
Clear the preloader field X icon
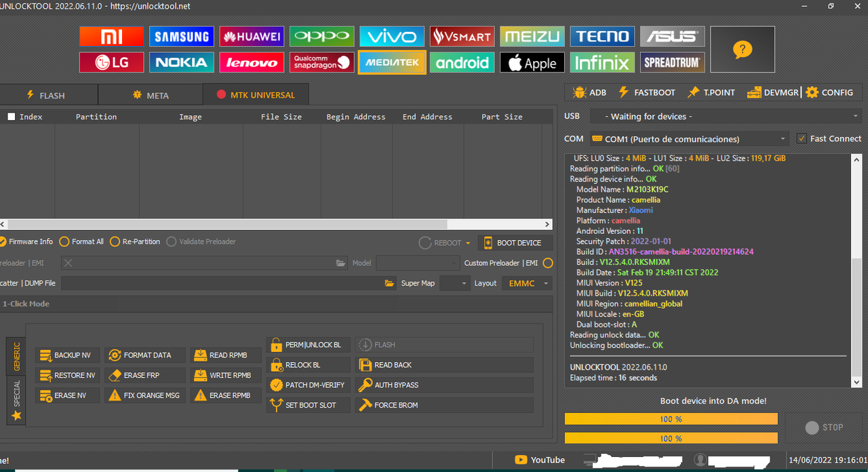(x=68, y=263)
